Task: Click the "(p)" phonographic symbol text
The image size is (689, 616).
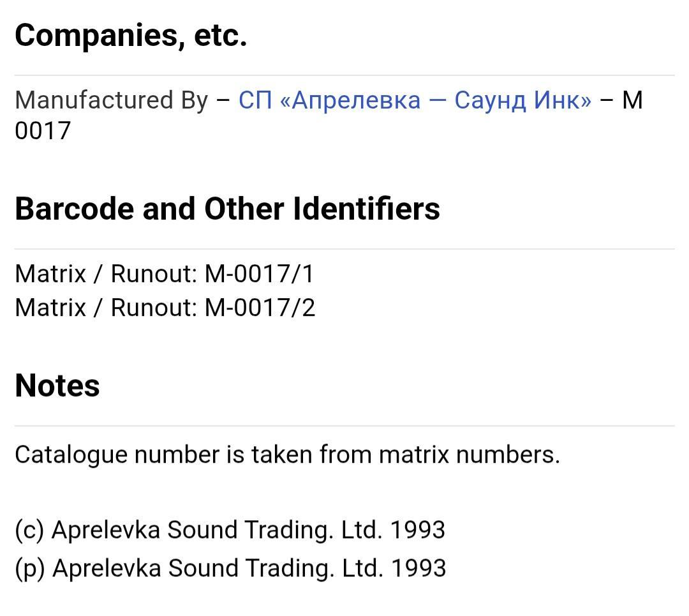Action: coord(30,568)
